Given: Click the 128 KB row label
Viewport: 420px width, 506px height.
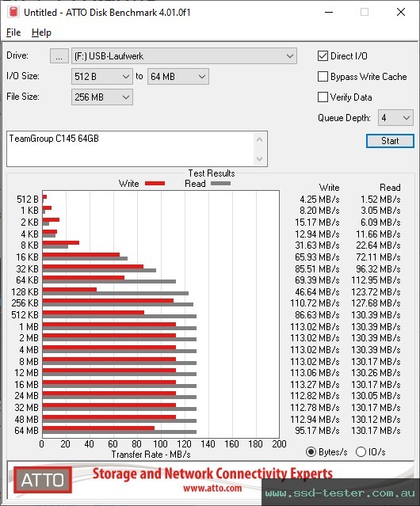Looking at the screenshot, I should coord(25,292).
